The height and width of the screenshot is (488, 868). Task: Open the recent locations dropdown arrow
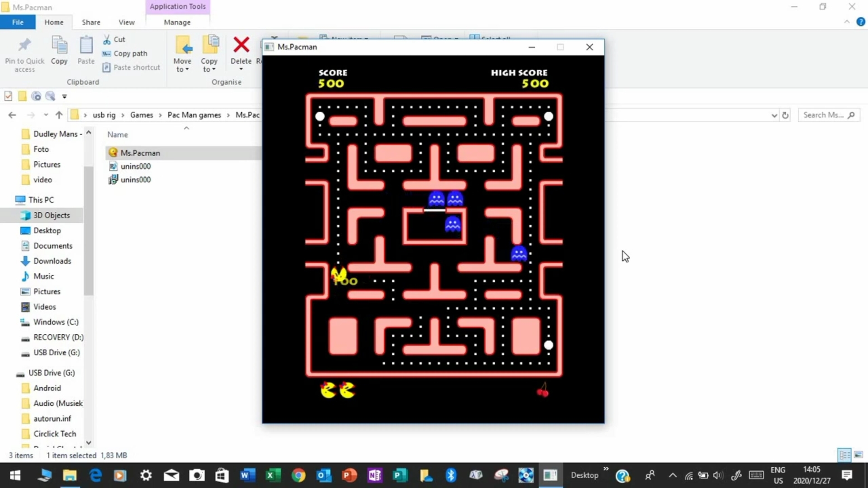click(46, 115)
